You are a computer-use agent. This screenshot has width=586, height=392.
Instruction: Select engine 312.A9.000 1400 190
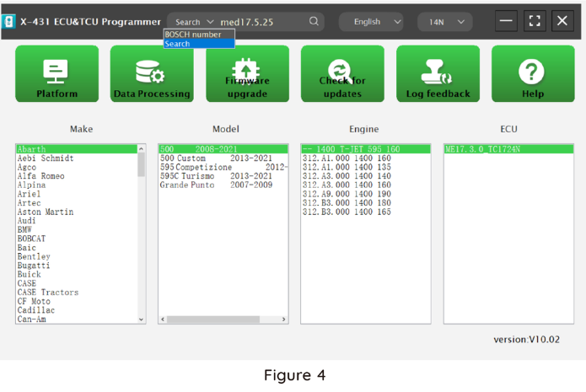[366, 194]
